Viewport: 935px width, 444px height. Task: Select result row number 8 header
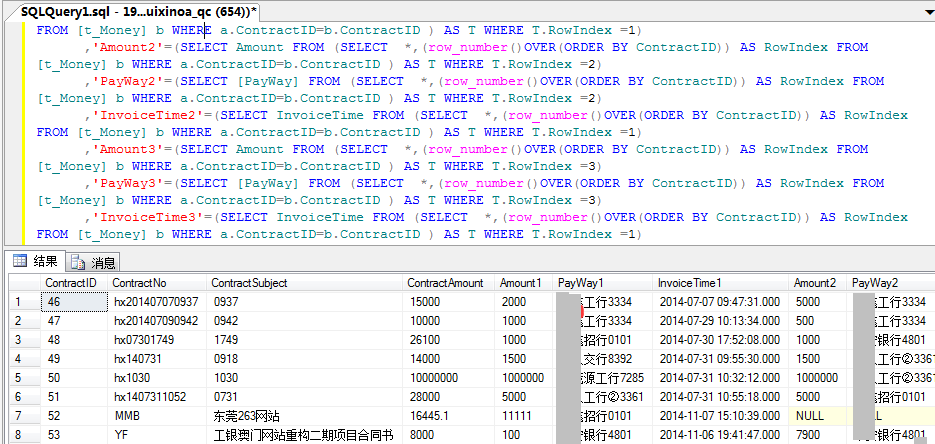coord(26,435)
